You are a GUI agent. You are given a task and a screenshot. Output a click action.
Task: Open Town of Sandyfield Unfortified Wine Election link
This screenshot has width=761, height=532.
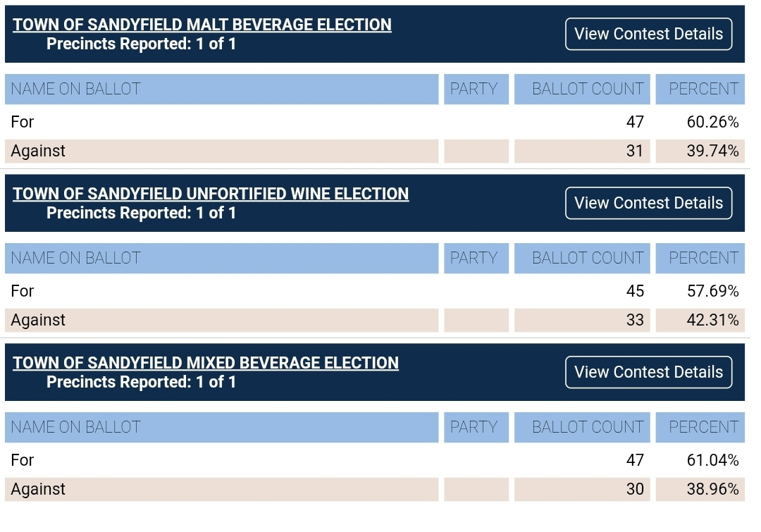click(x=211, y=194)
